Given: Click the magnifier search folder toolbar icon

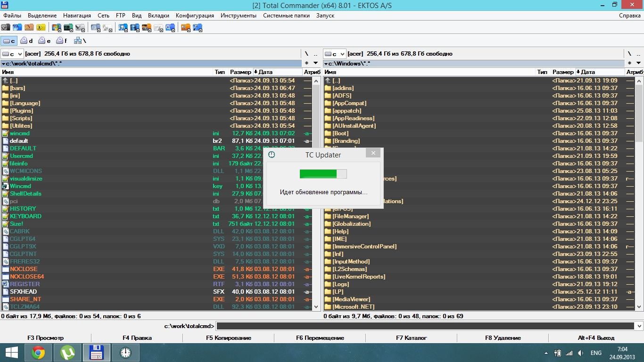Looking at the screenshot, I should point(170,27).
